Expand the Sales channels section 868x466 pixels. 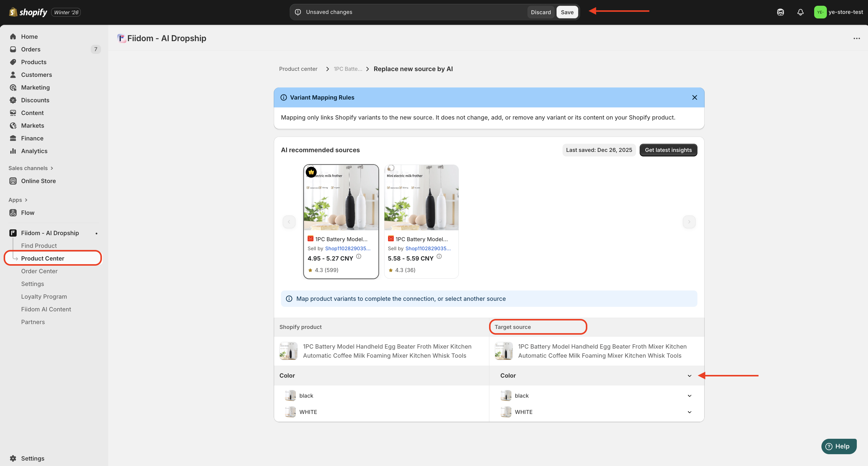coord(31,168)
